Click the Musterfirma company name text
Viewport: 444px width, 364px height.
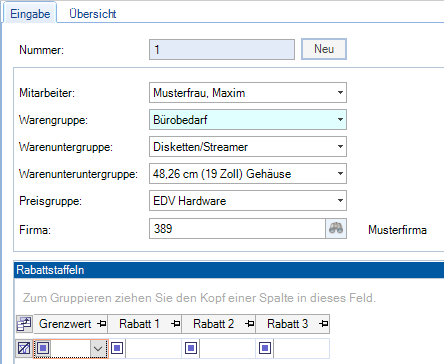coord(397,230)
